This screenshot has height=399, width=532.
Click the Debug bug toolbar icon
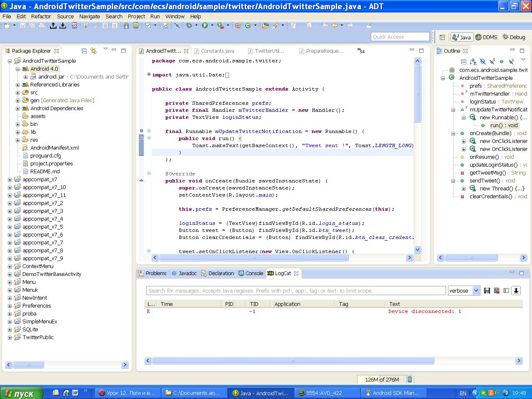[189, 25]
